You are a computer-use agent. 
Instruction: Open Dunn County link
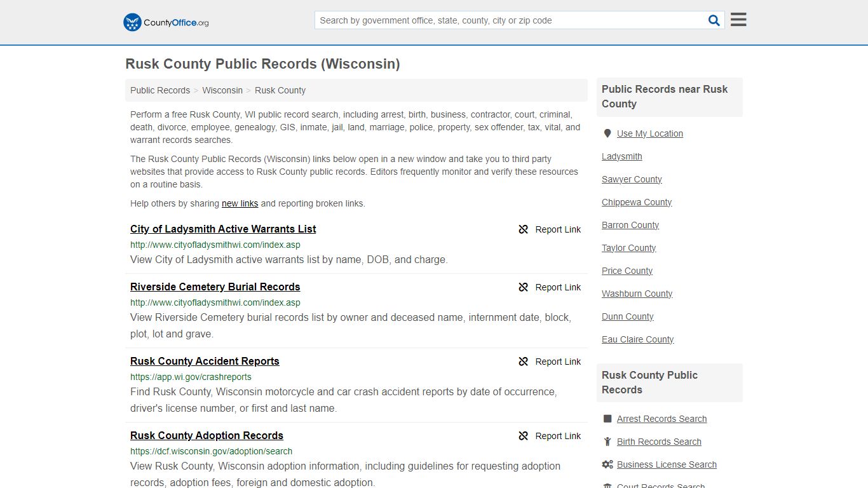coord(628,316)
